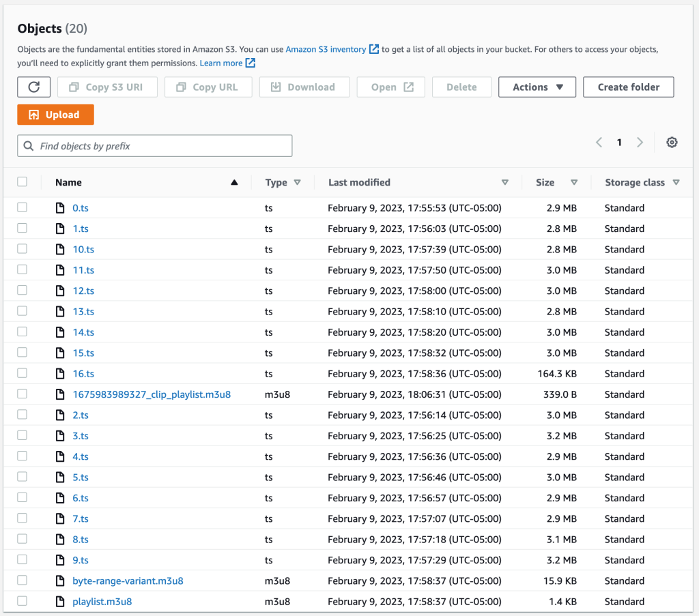Open the 3.ts object link

[81, 436]
